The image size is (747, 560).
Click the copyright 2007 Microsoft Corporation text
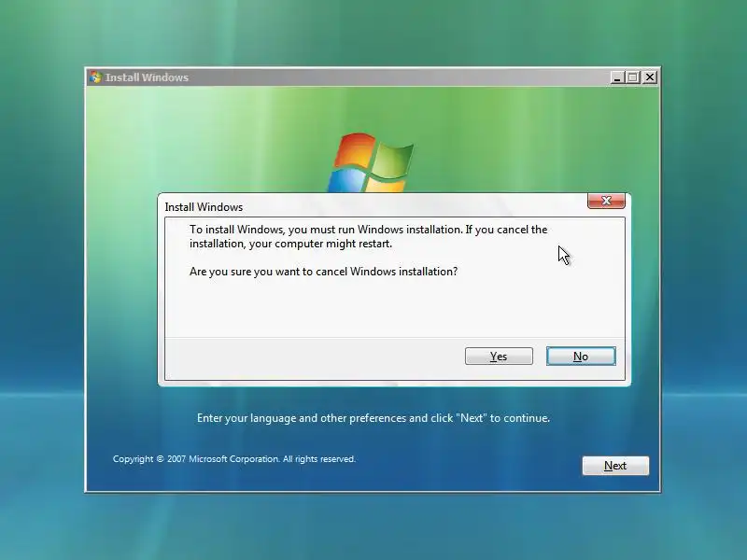234,459
